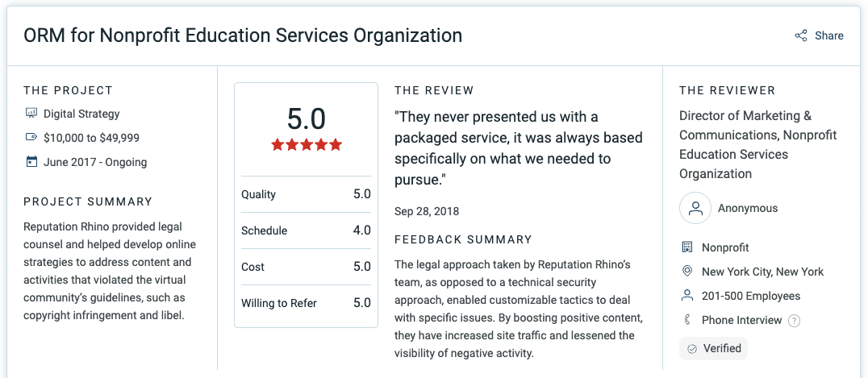Click the price tag budget icon
The height and width of the screenshot is (378, 868).
(31, 137)
